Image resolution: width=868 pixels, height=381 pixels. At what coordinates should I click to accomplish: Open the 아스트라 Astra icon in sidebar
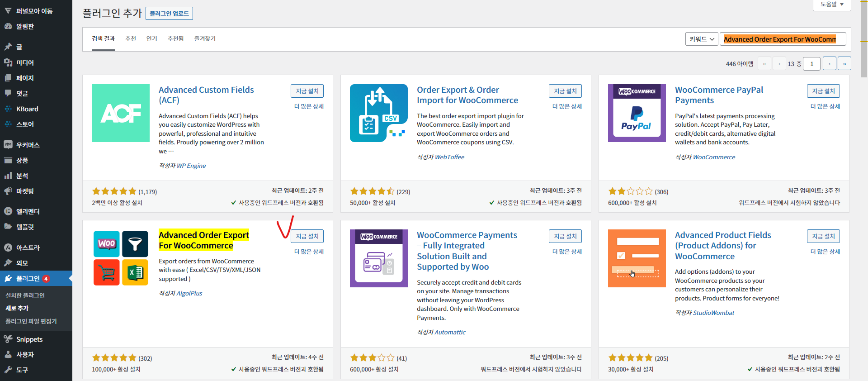pos(8,248)
